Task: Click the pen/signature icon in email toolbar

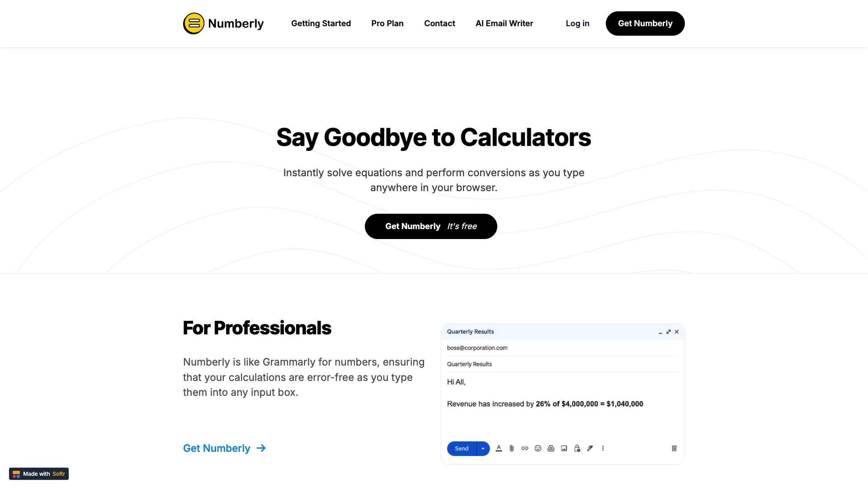Action: click(590, 448)
